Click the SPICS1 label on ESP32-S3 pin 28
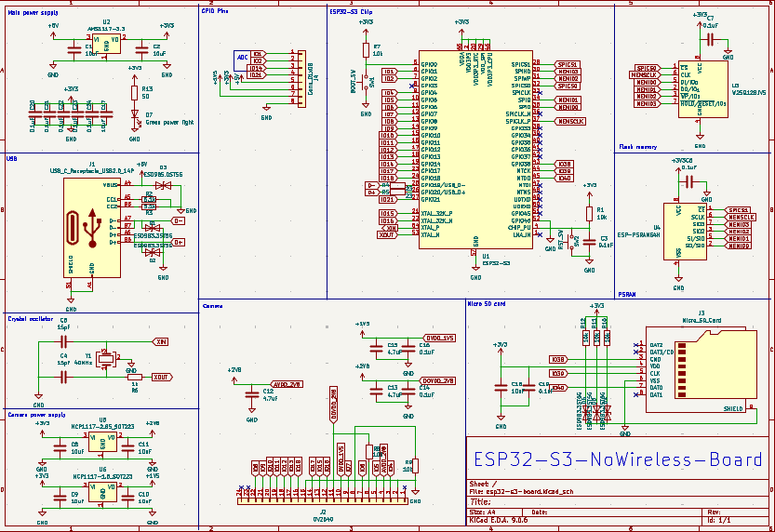The width and height of the screenshot is (775, 532). 567,65
